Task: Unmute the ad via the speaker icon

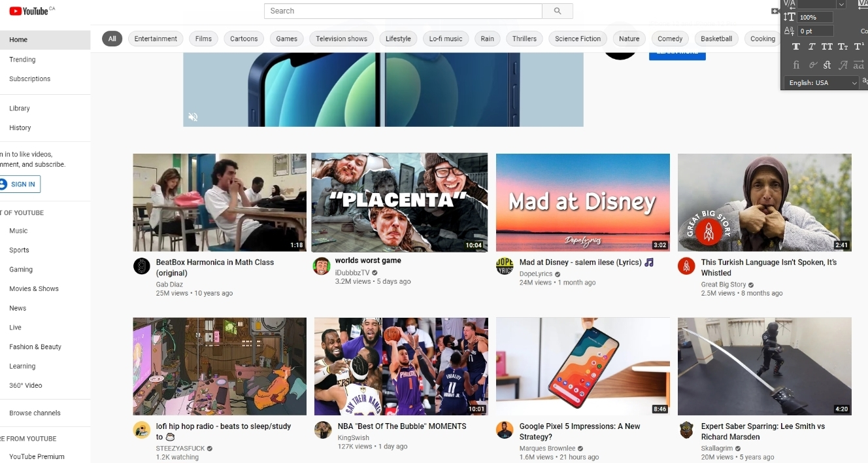Action: point(193,117)
